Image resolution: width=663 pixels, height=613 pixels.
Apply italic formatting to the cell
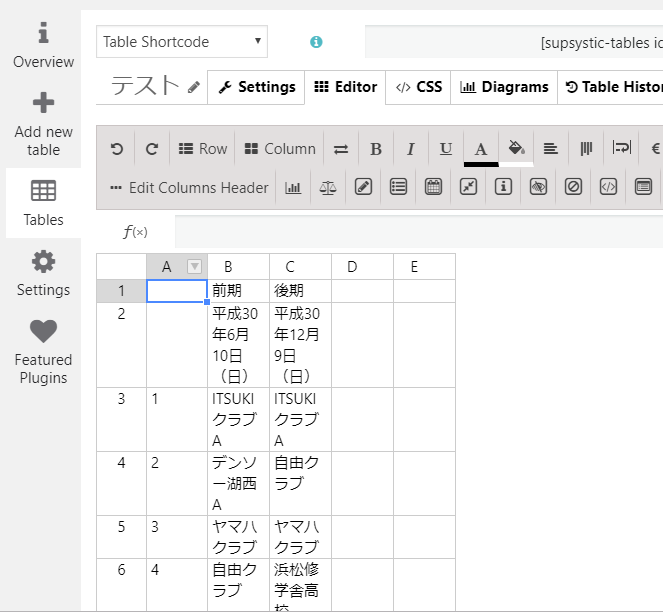[x=410, y=149]
